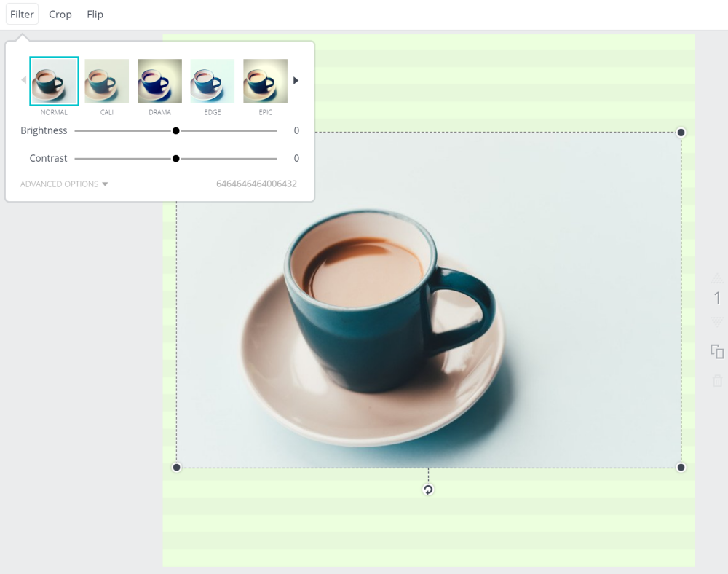Viewport: 728px width, 574px height.
Task: Select the Normal filter thumbnail
Action: pyautogui.click(x=54, y=81)
